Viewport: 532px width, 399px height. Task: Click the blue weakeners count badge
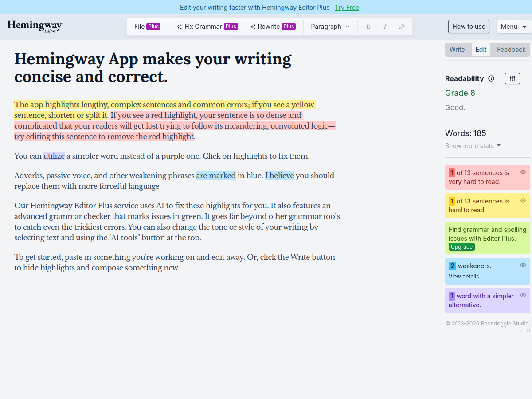[x=452, y=266]
